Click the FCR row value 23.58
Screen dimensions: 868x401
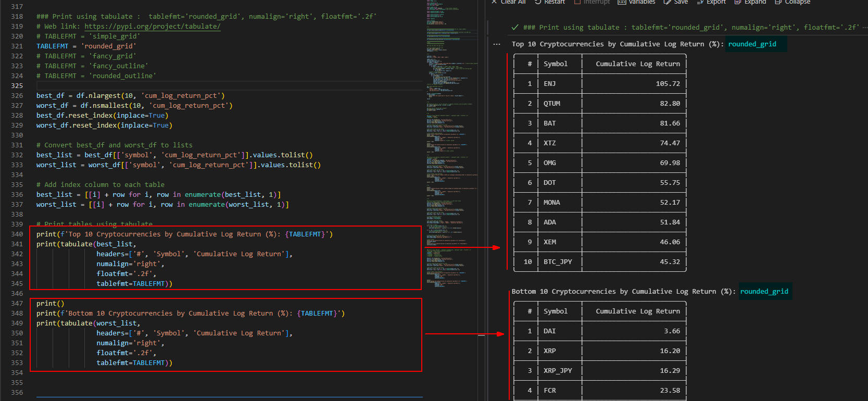(670, 391)
